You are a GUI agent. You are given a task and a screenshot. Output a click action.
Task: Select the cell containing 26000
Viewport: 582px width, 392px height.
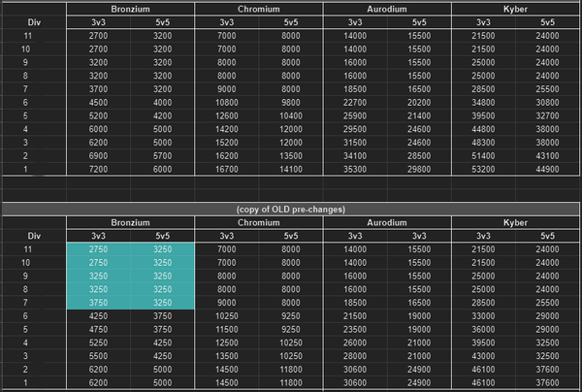[x=355, y=343]
